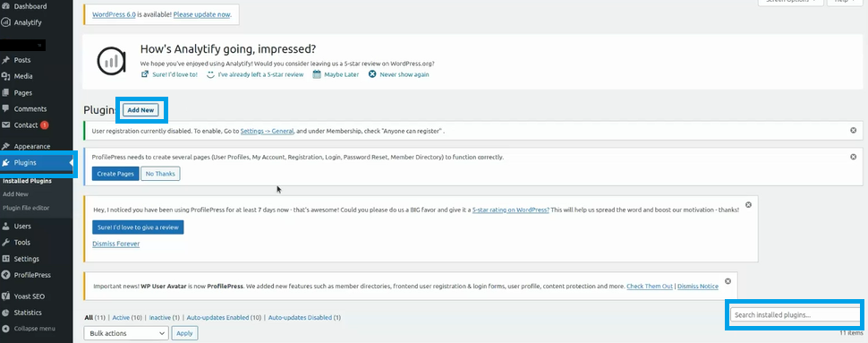The width and height of the screenshot is (868, 343).
Task: Click the Posts pushpin icon
Action: point(5,60)
